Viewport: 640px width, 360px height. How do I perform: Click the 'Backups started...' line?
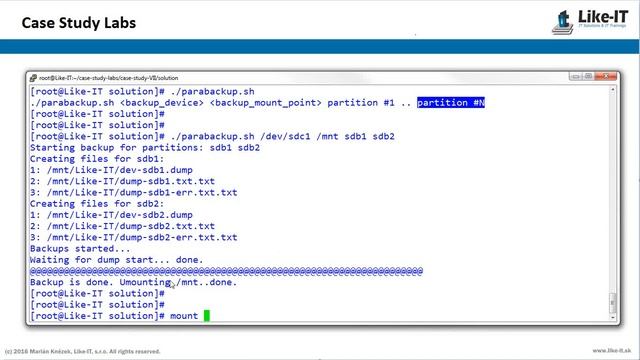[80, 249]
